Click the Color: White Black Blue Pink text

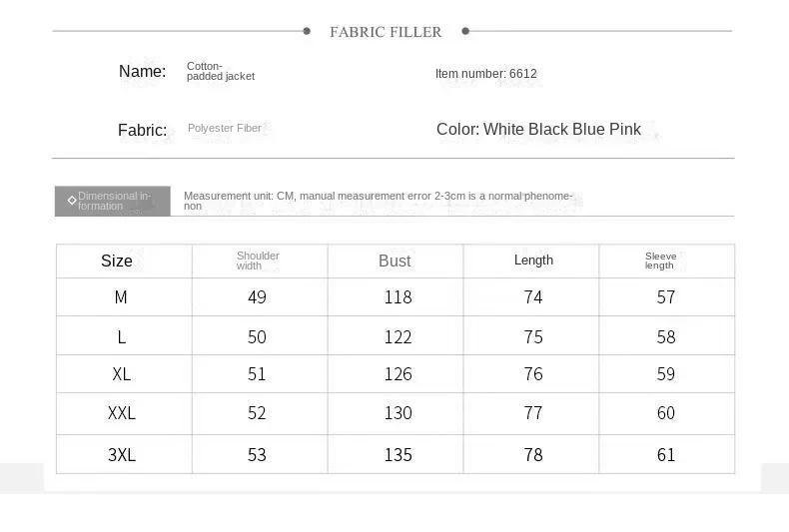(x=538, y=130)
